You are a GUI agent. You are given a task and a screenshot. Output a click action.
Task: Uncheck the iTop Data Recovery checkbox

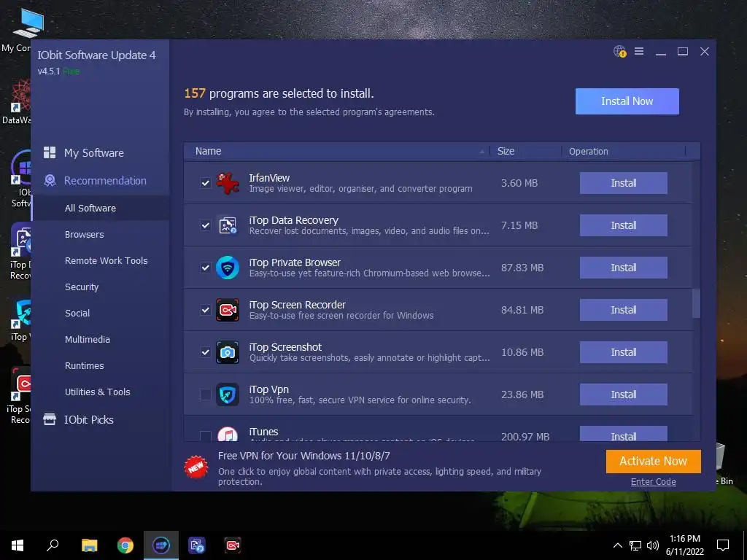point(205,225)
